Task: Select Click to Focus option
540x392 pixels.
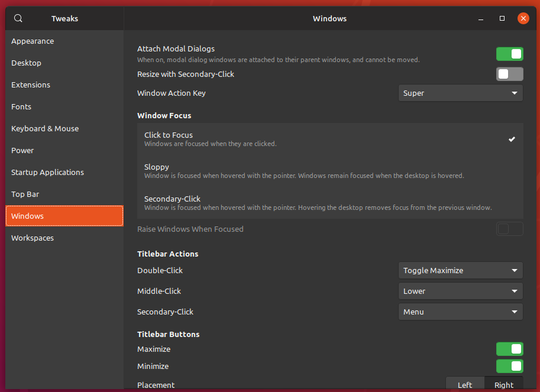Action: (x=330, y=139)
